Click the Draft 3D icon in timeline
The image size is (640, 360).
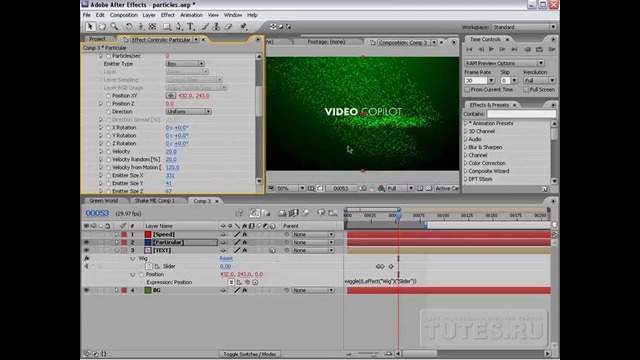[266, 213]
